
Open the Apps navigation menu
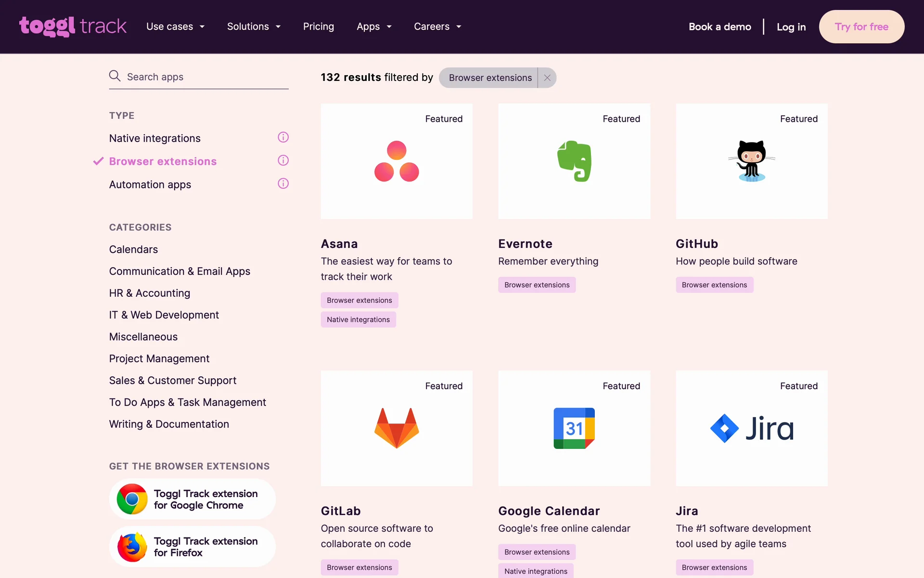coord(374,26)
